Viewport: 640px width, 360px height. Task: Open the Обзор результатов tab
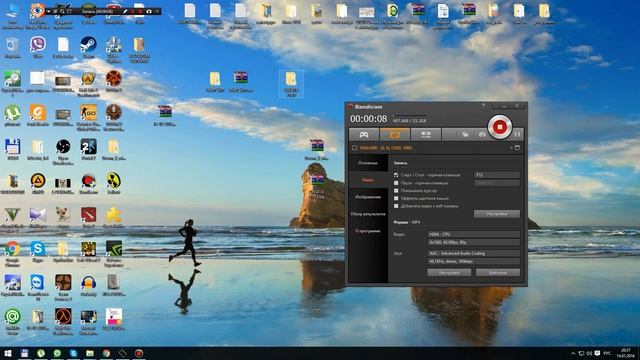368,214
